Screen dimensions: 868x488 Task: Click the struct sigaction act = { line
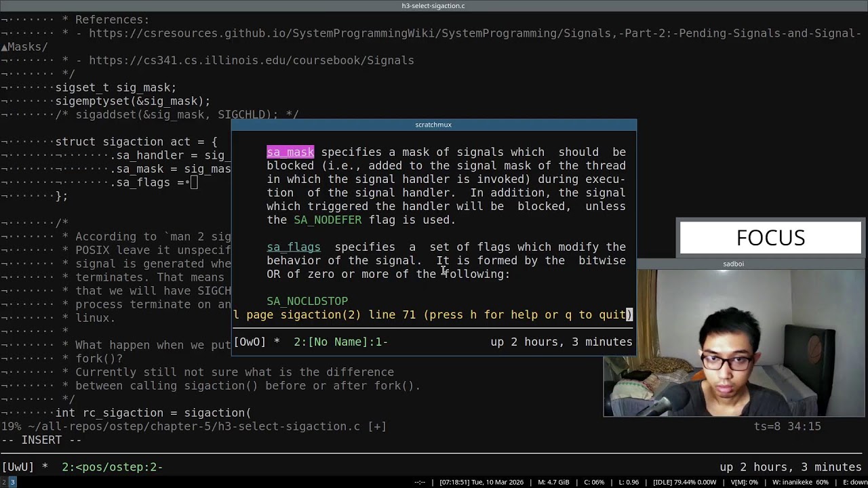[136, 142]
